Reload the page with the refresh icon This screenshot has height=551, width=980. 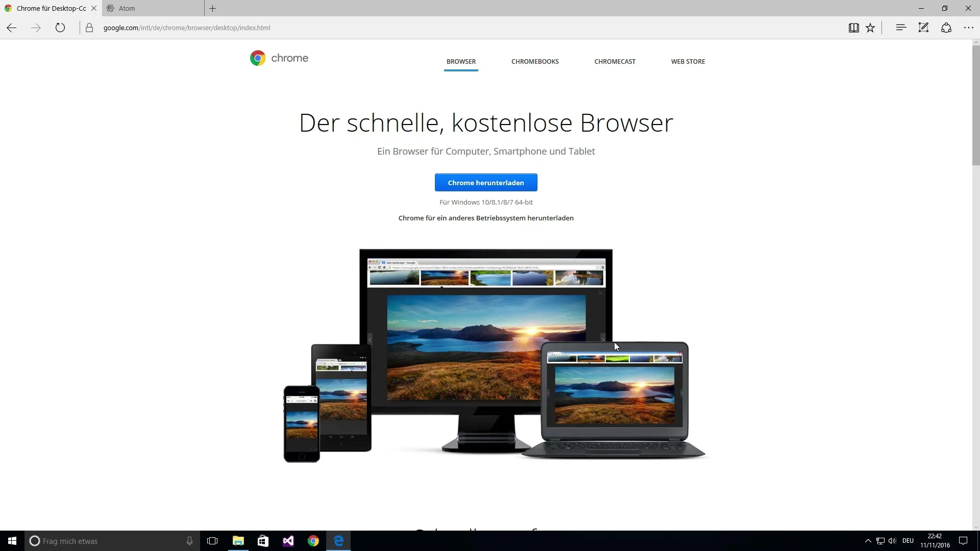60,28
